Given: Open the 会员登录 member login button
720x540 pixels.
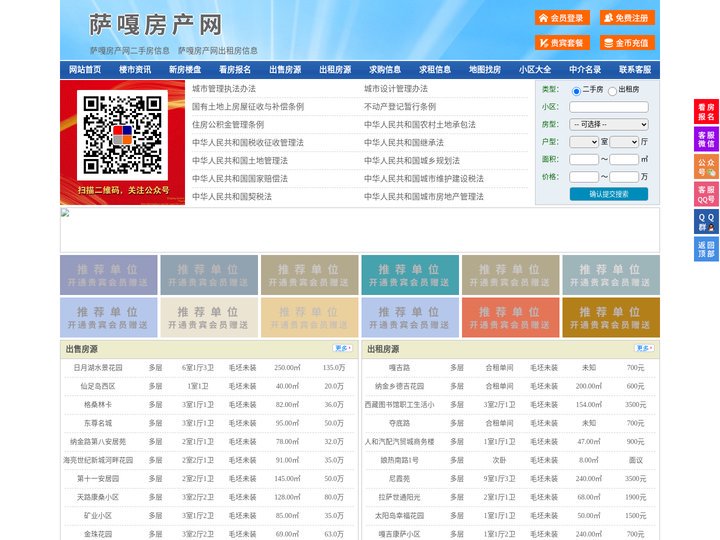Looking at the screenshot, I should [562, 18].
